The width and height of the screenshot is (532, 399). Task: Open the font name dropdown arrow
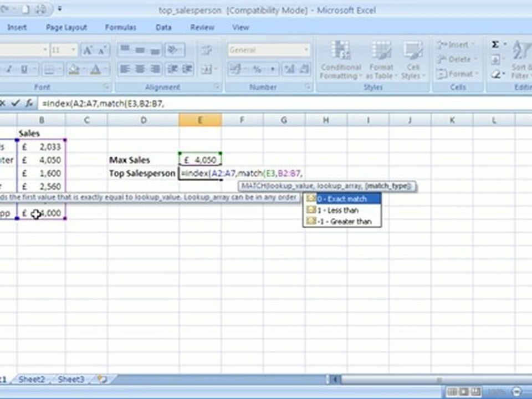(x=45, y=50)
